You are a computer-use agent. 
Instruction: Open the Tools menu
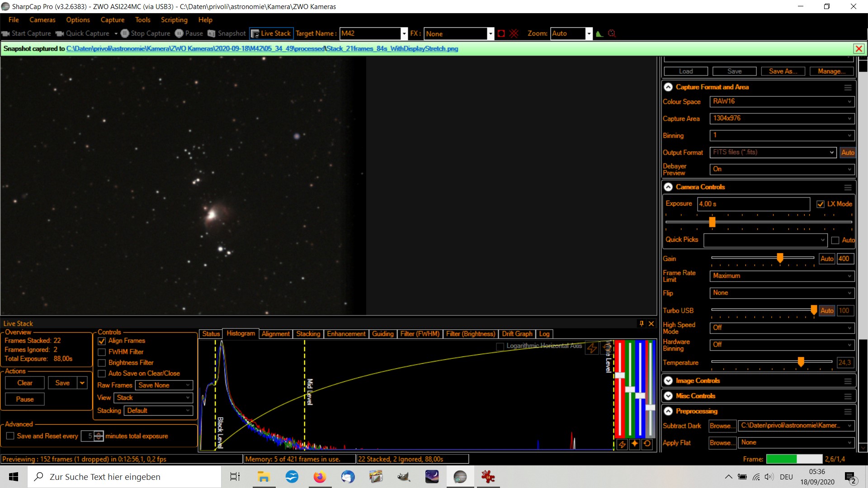tap(142, 20)
